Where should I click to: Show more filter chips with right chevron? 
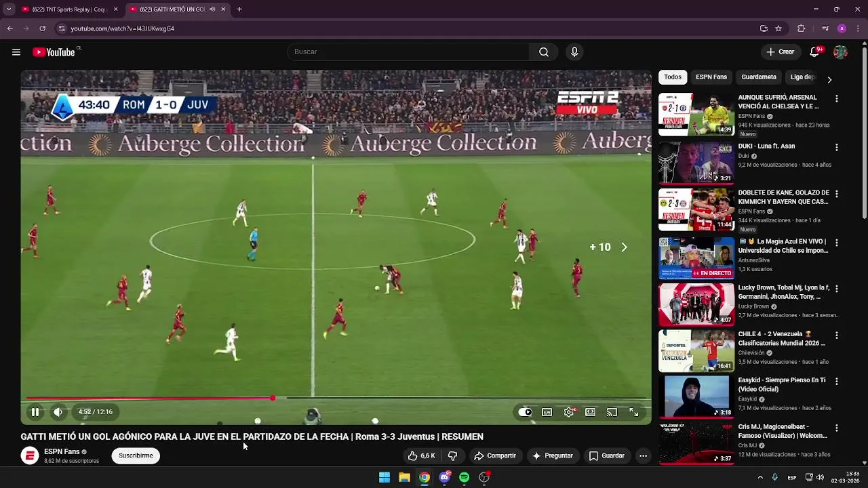click(829, 79)
